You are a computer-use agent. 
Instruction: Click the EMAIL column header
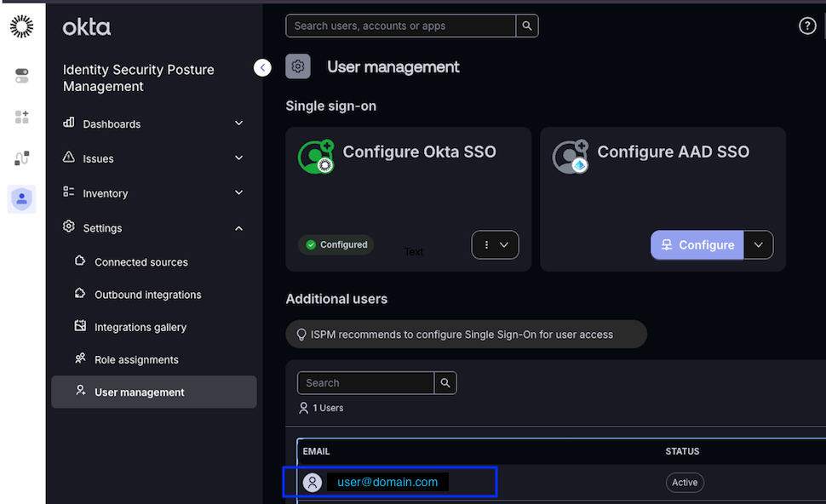click(316, 451)
